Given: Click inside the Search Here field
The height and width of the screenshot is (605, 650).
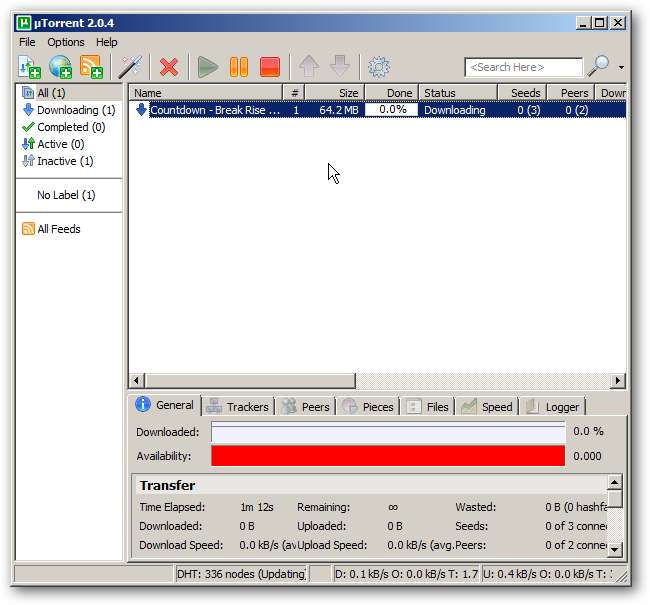Looking at the screenshot, I should (522, 67).
